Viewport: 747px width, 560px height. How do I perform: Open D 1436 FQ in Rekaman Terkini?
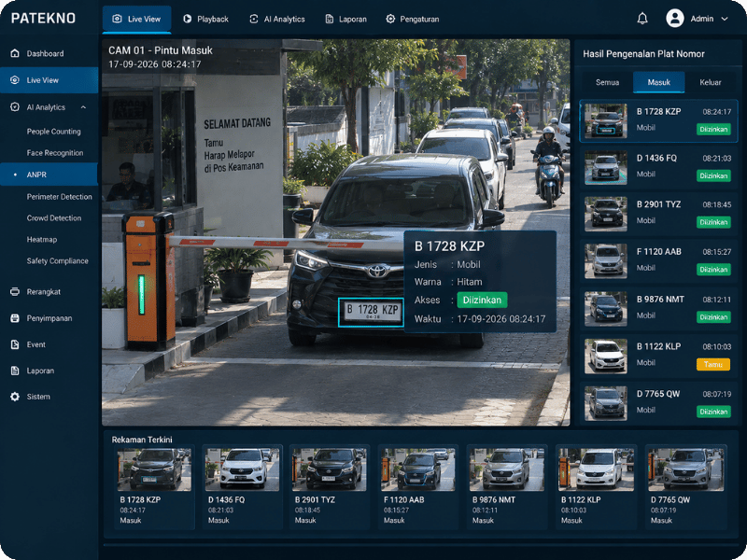tap(242, 487)
